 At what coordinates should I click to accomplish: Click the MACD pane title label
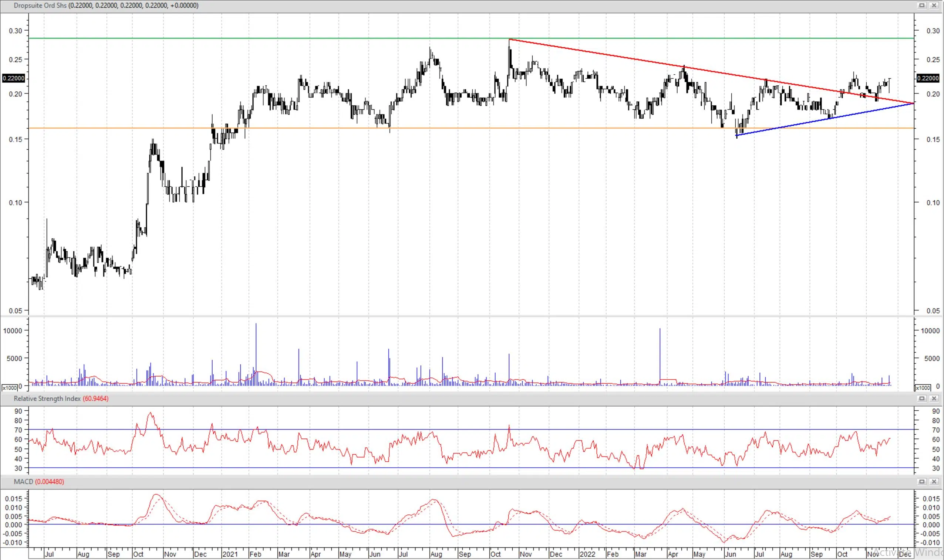point(23,482)
